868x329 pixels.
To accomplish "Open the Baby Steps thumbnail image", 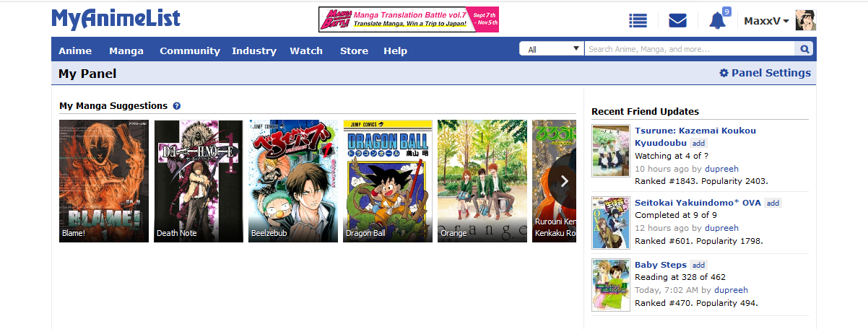I will [x=611, y=284].
